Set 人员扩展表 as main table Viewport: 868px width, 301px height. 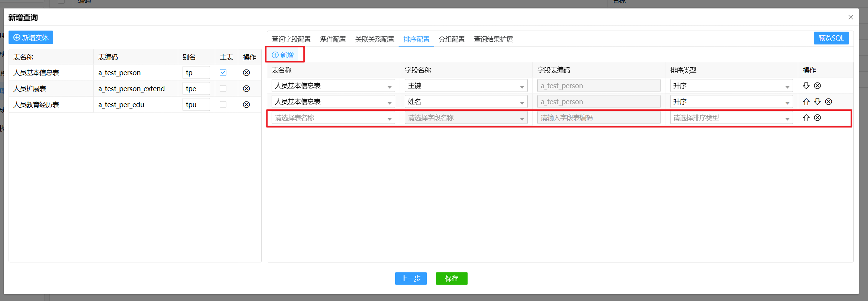(223, 89)
